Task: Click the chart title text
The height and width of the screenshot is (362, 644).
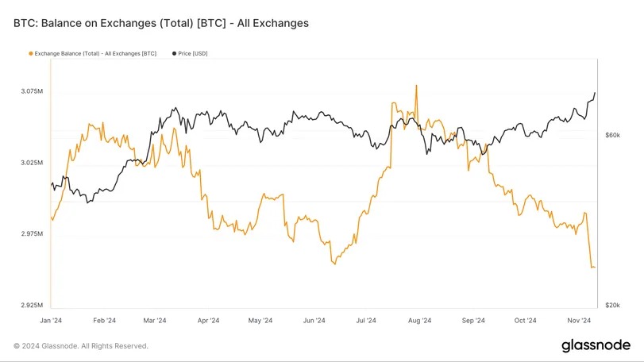Action: [x=161, y=23]
